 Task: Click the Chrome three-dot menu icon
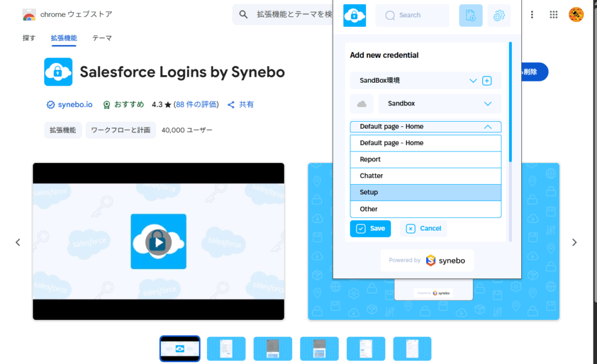[532, 15]
